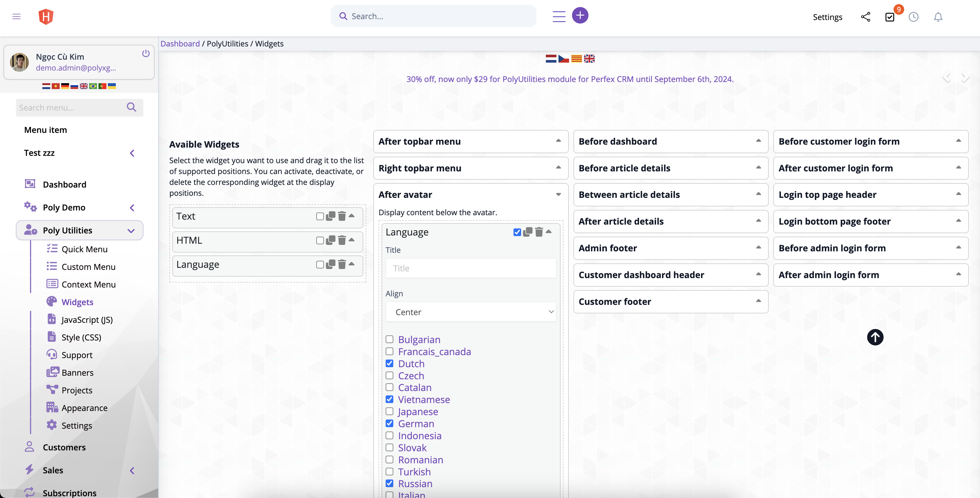Open the notifications bell icon
The image size is (980, 498).
click(938, 17)
